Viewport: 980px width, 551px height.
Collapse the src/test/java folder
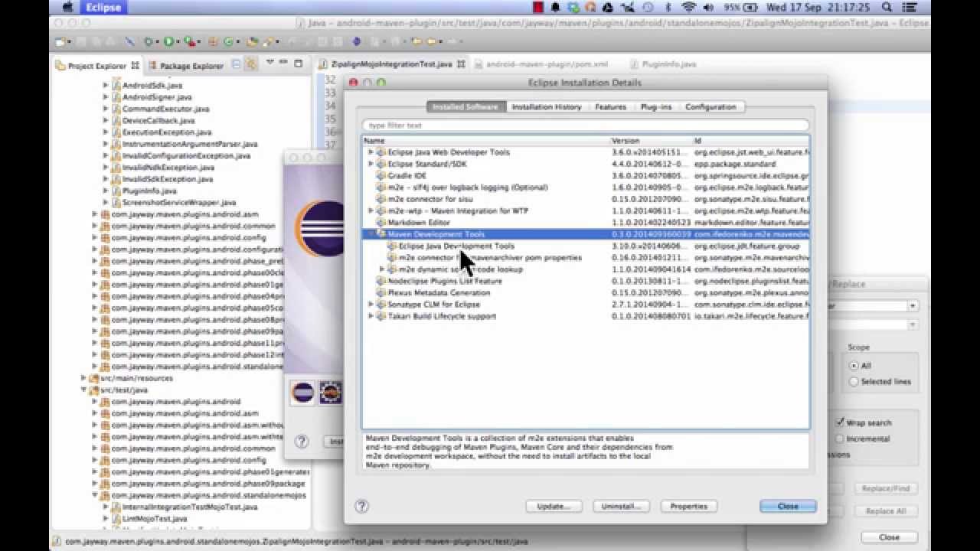(83, 390)
